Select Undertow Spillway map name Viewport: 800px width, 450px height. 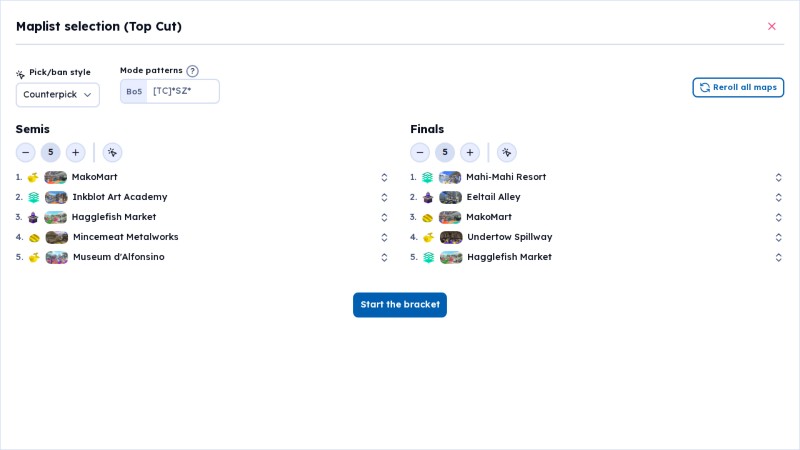510,237
